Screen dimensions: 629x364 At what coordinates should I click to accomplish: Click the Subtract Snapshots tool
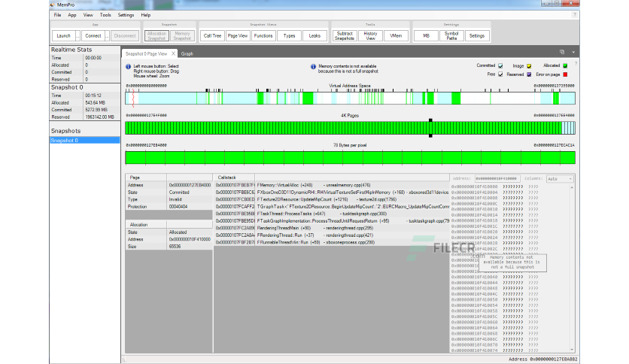coord(345,35)
